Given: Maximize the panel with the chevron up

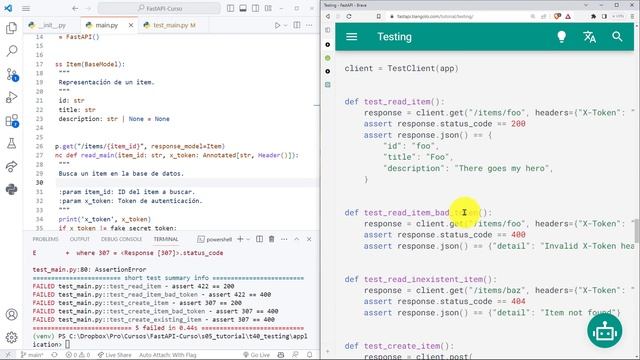Looking at the screenshot, I should pyautogui.click(x=297, y=239).
